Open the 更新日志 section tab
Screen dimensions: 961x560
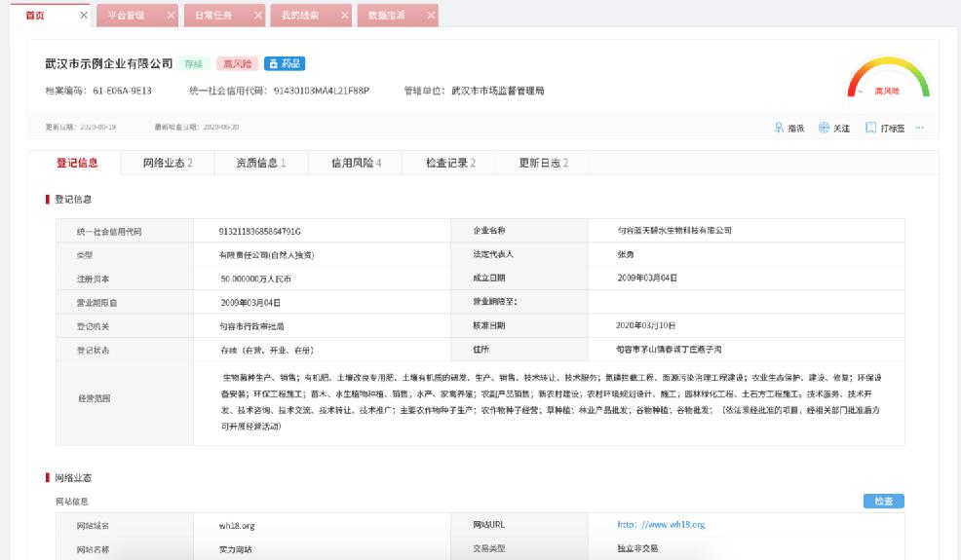coord(544,163)
